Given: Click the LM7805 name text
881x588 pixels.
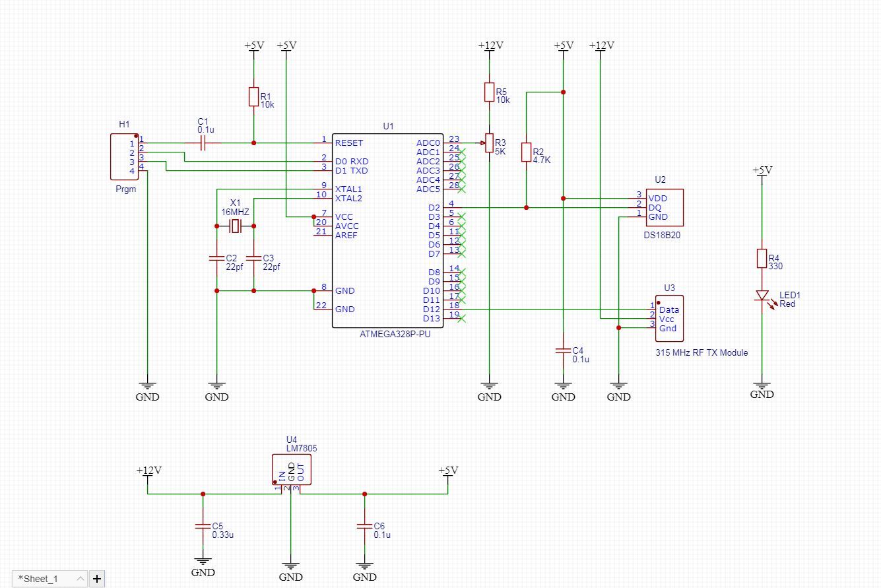Looking at the screenshot, I should click(x=302, y=448).
